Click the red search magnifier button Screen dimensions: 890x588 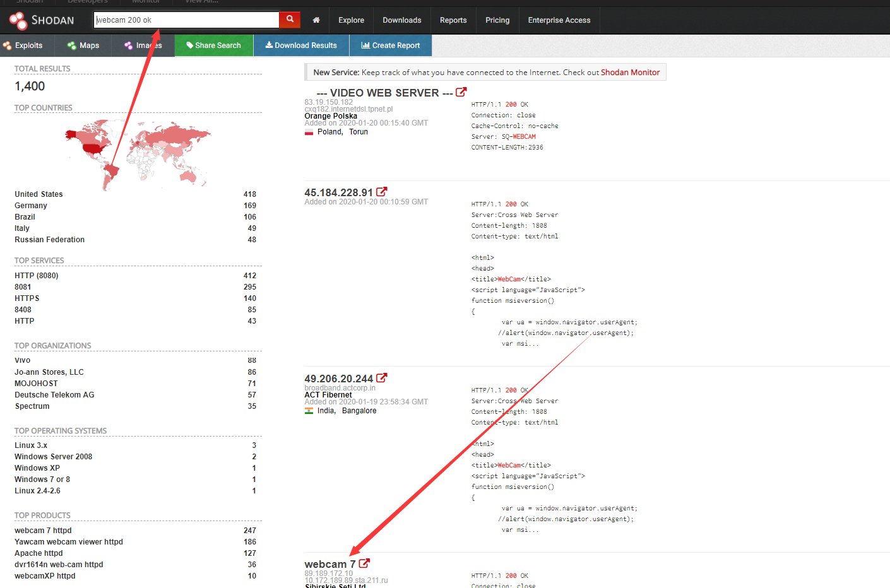290,20
